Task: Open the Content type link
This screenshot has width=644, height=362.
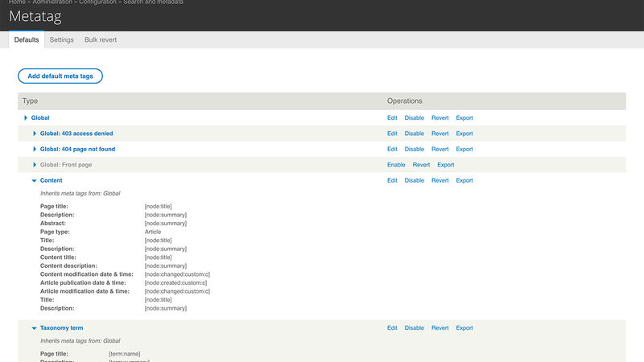Action: (52, 180)
